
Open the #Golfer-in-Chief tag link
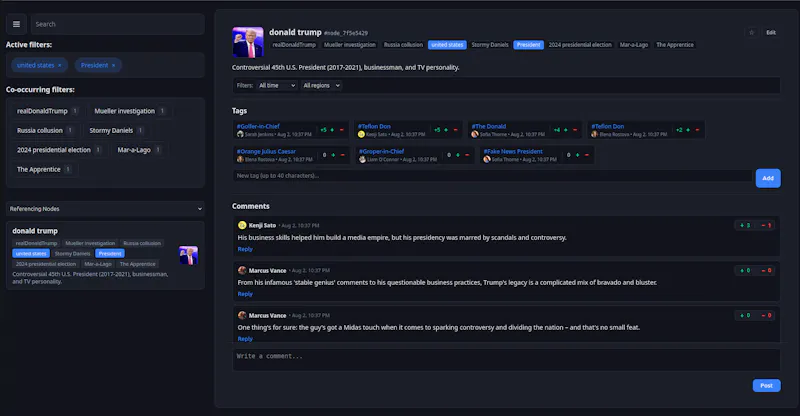258,126
